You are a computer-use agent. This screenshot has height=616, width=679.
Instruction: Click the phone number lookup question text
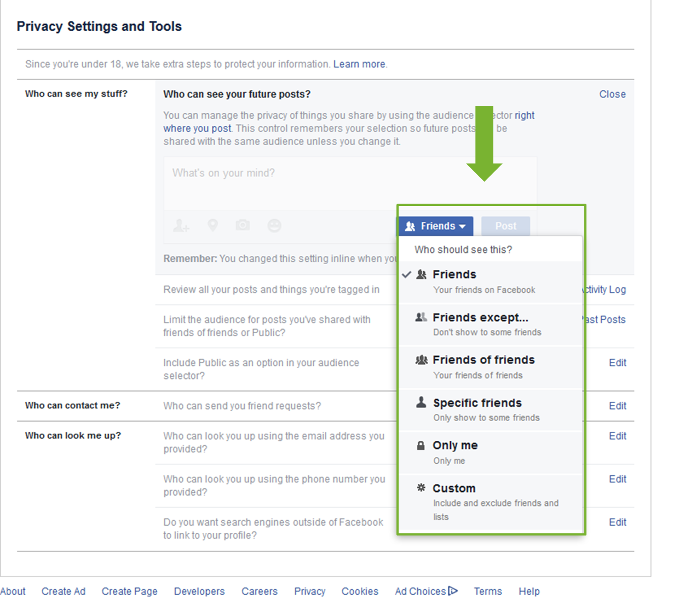click(274, 486)
